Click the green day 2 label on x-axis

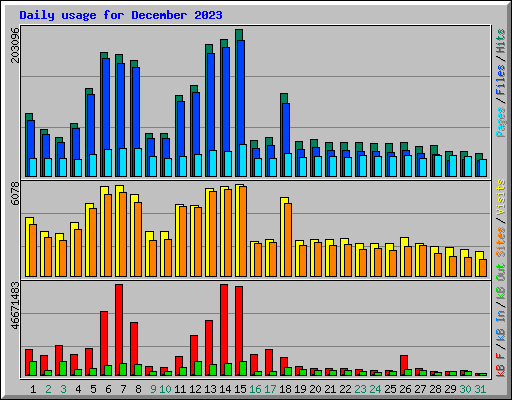(48, 389)
